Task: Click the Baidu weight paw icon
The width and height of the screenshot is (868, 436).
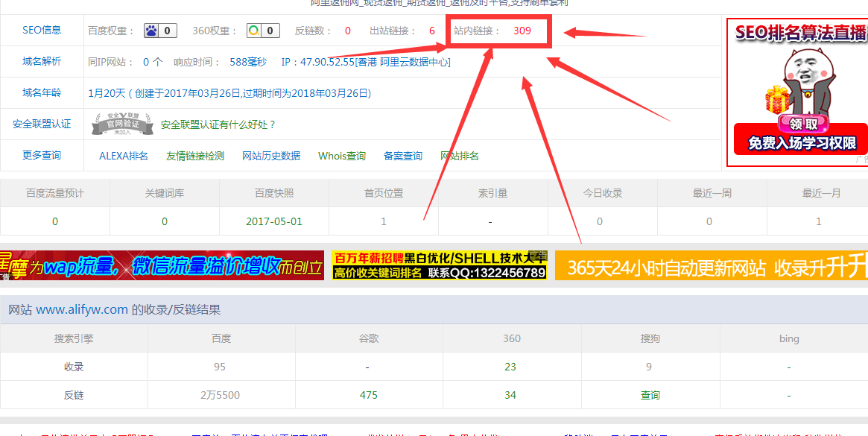Action: tap(152, 31)
